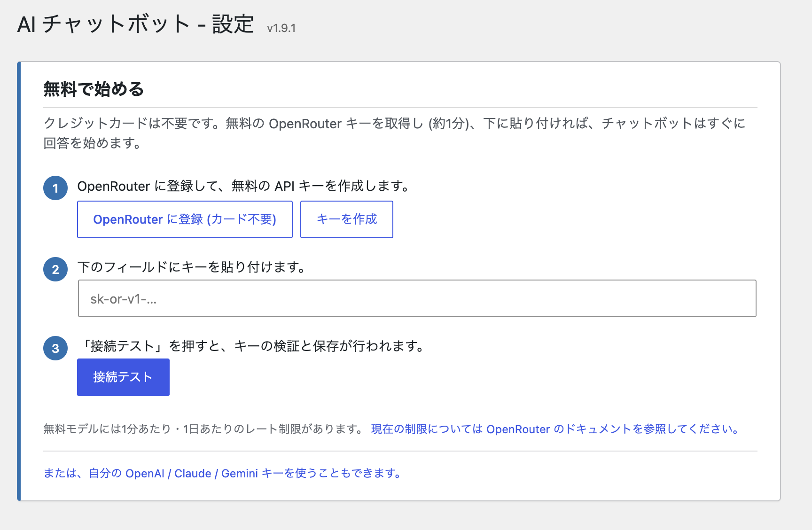Focus the sk-or-v1 API key field
The width and height of the screenshot is (812, 530).
417,298
